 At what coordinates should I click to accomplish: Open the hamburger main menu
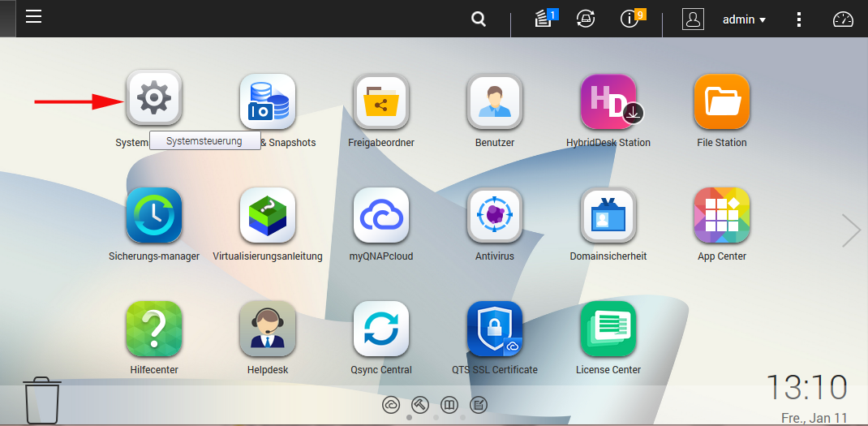[x=34, y=16]
